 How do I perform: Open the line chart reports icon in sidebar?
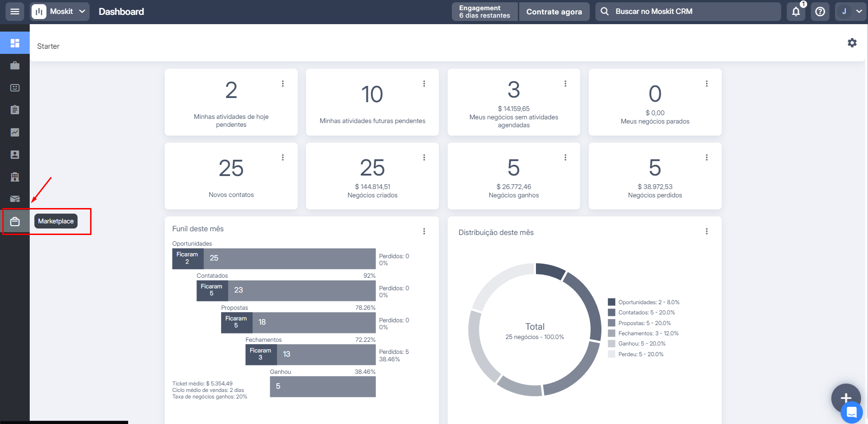pyautogui.click(x=15, y=132)
